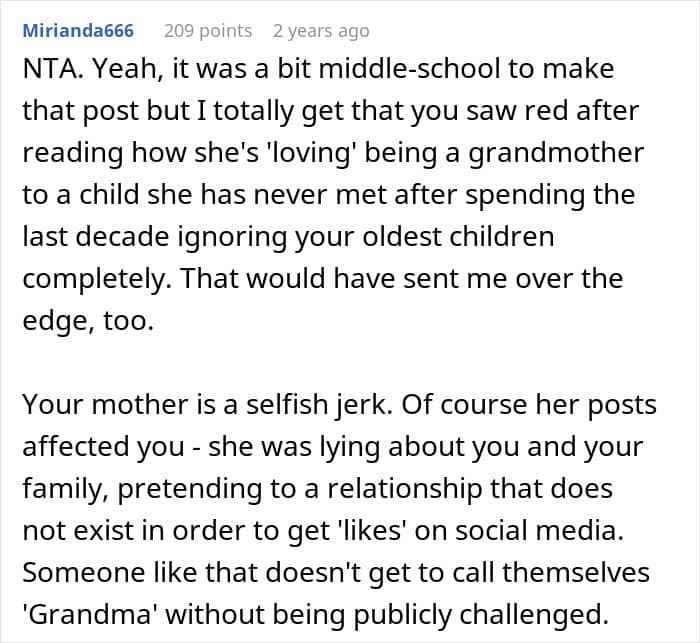Click the phrase 'Your mother' starting the second paragraph
Screen dimensions: 700x643
(x=105, y=404)
